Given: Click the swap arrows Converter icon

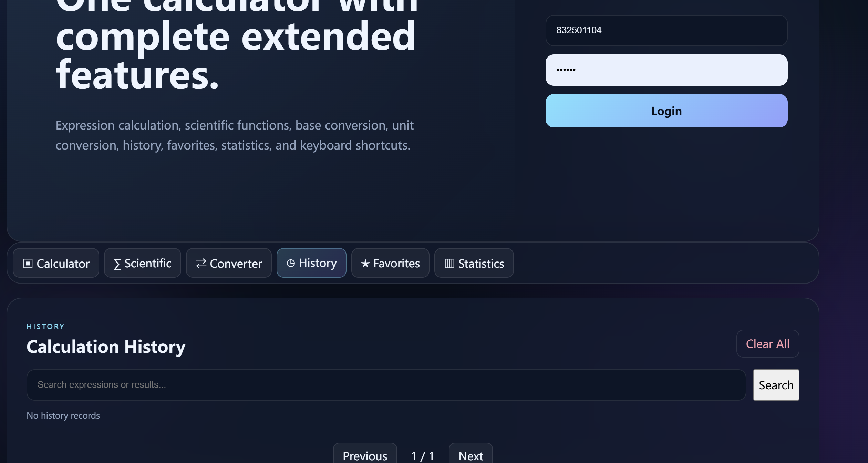Looking at the screenshot, I should 201,264.
